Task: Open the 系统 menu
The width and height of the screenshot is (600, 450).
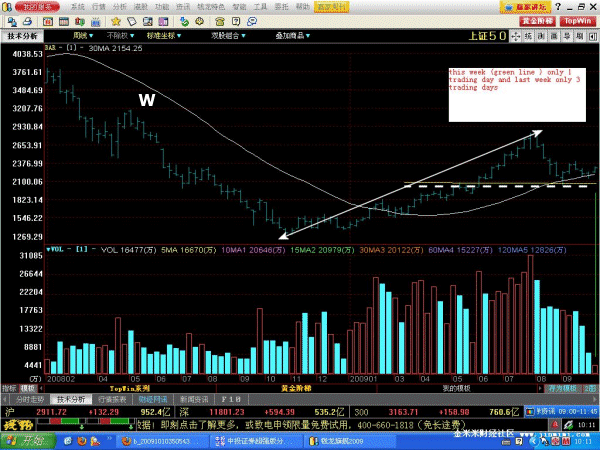Action: point(78,7)
